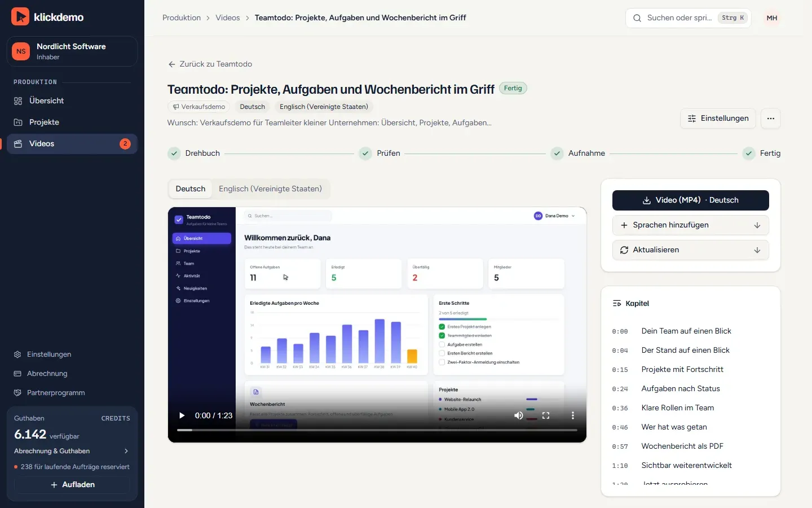The width and height of the screenshot is (812, 508).
Task: Click Videos in the breadcrumb
Action: (228, 17)
